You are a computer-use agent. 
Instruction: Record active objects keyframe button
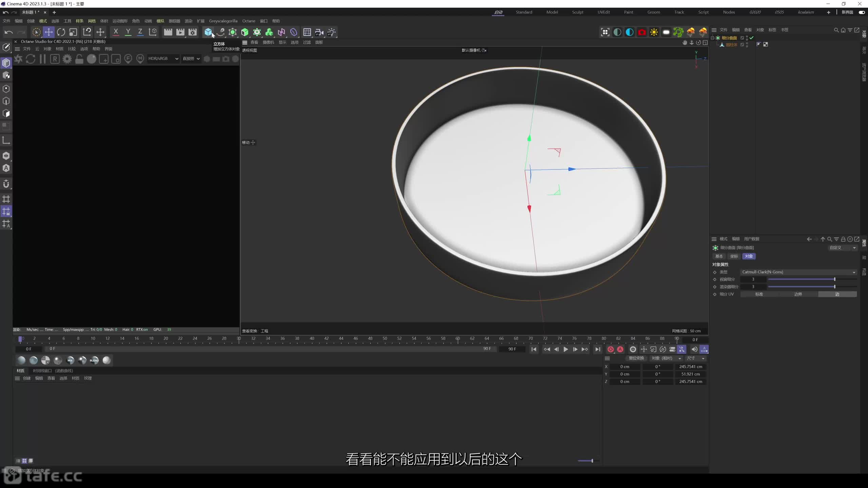(x=611, y=349)
